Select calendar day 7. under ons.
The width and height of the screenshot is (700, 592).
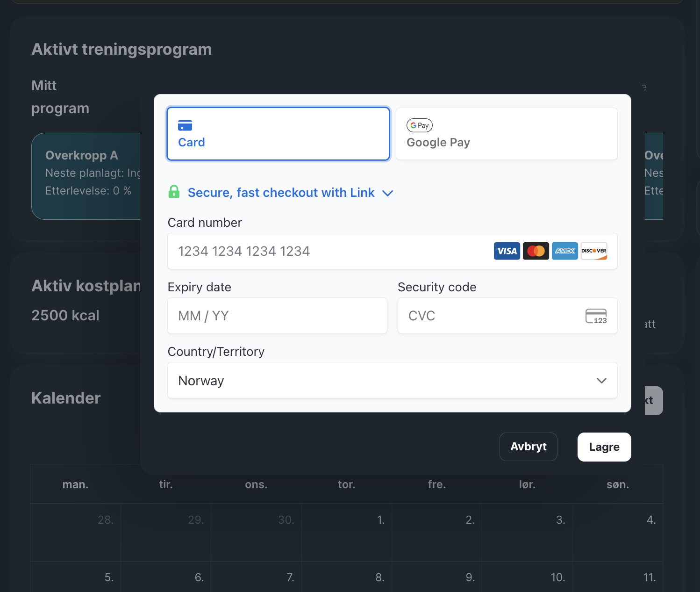256,577
